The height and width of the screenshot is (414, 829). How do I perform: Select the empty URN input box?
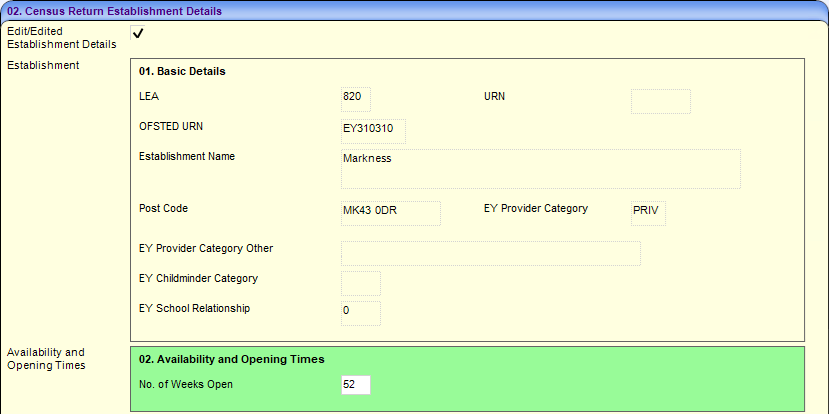660,101
